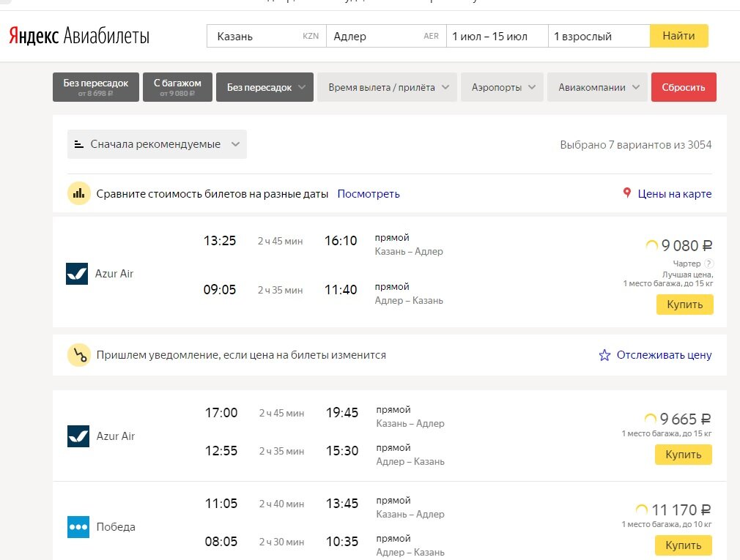Change passengers field 1 взрослый

click(x=599, y=37)
